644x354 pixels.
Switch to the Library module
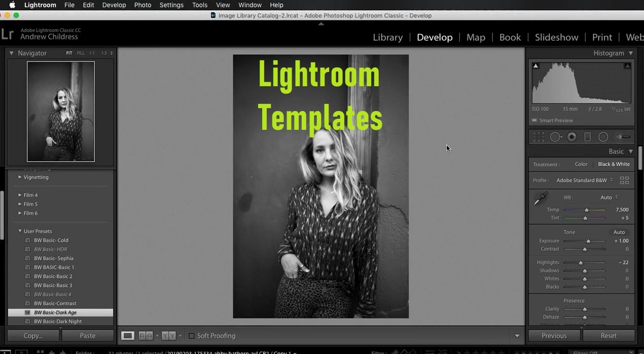point(387,38)
